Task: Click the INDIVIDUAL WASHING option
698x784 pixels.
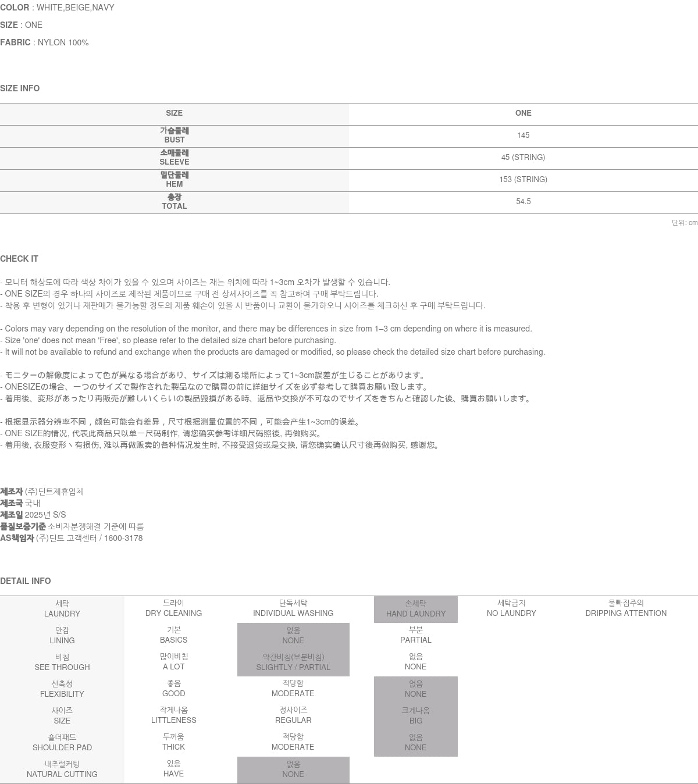Action: pos(293,609)
